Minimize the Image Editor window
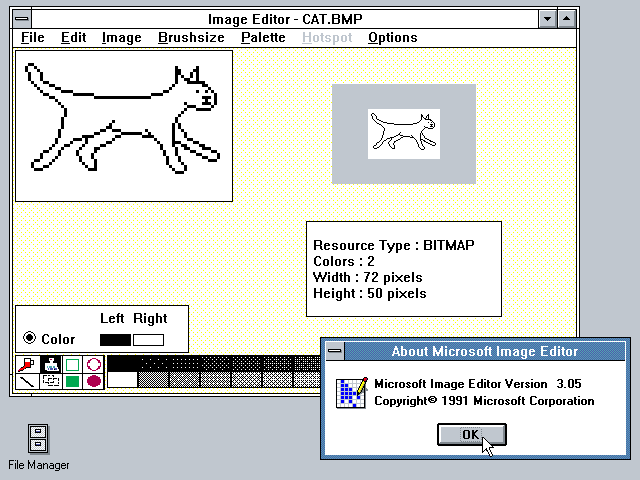The height and width of the screenshot is (480, 640). [547, 19]
